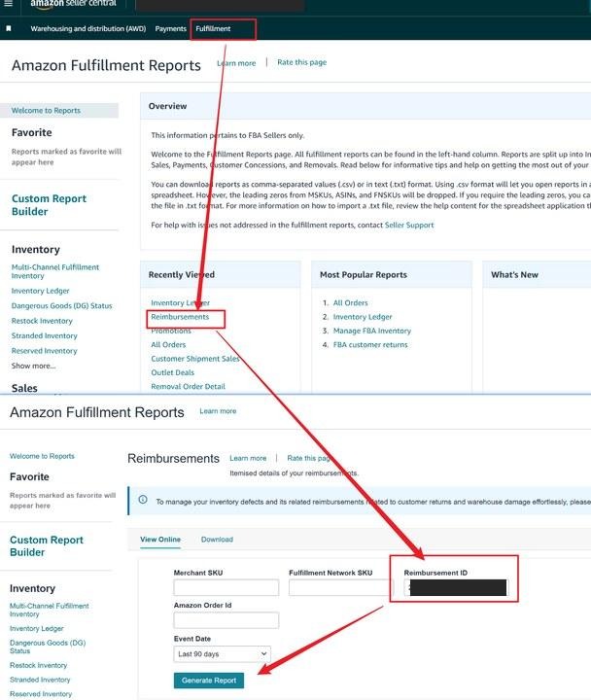
Task: Open Multi-Channel Fulfillment Inventory in upper sidebar
Action: 55,271
